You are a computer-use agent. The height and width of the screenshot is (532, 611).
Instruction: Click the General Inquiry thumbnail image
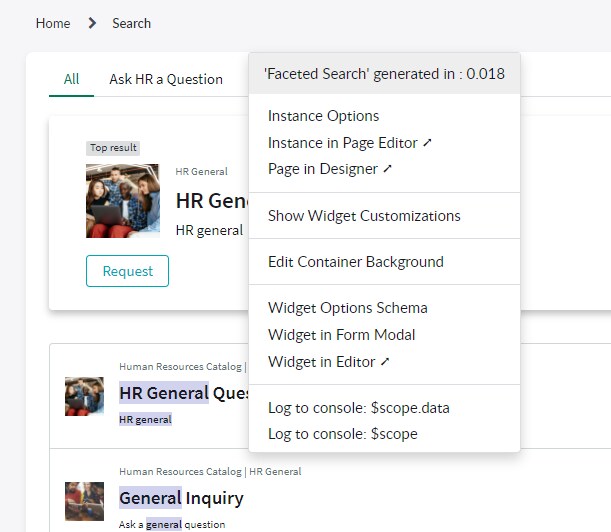click(85, 501)
